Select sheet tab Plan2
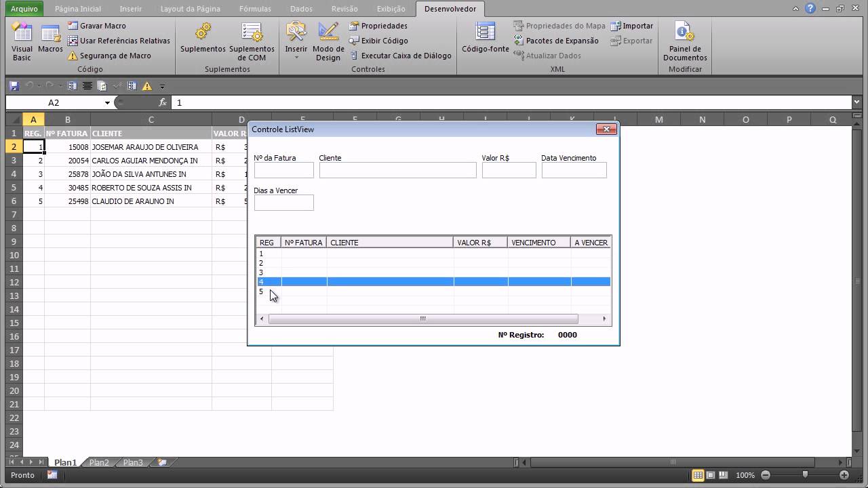The image size is (868, 488). [99, 462]
